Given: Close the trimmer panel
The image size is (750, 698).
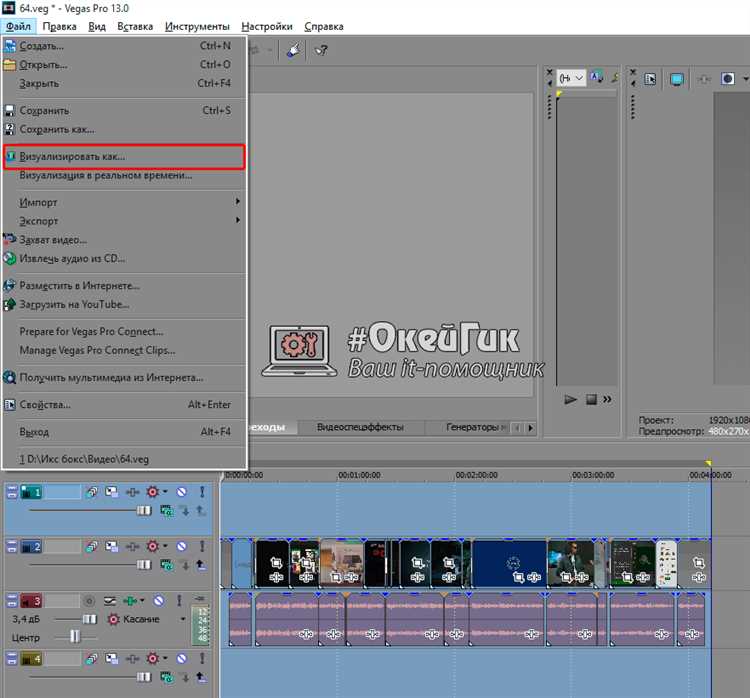Looking at the screenshot, I should tap(549, 72).
